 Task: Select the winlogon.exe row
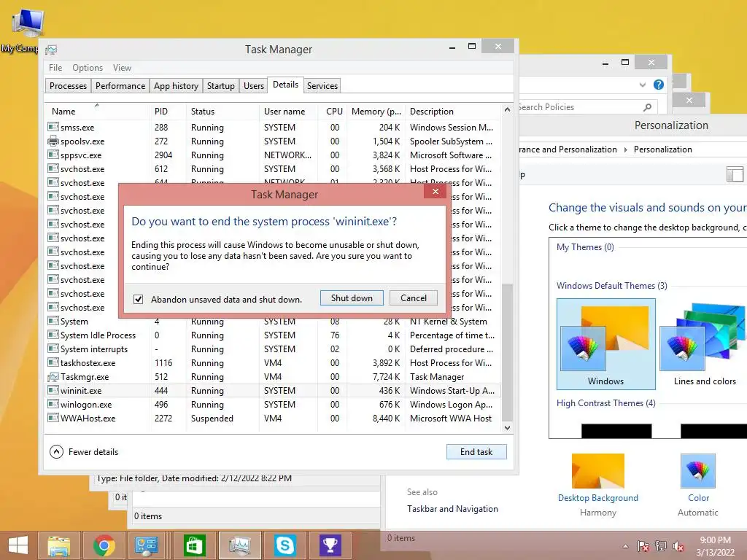coord(273,404)
